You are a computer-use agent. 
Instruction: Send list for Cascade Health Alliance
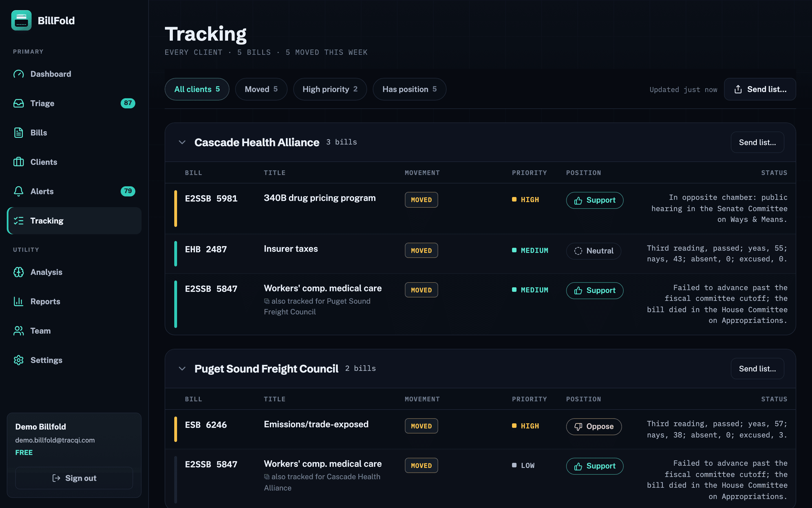[757, 142]
